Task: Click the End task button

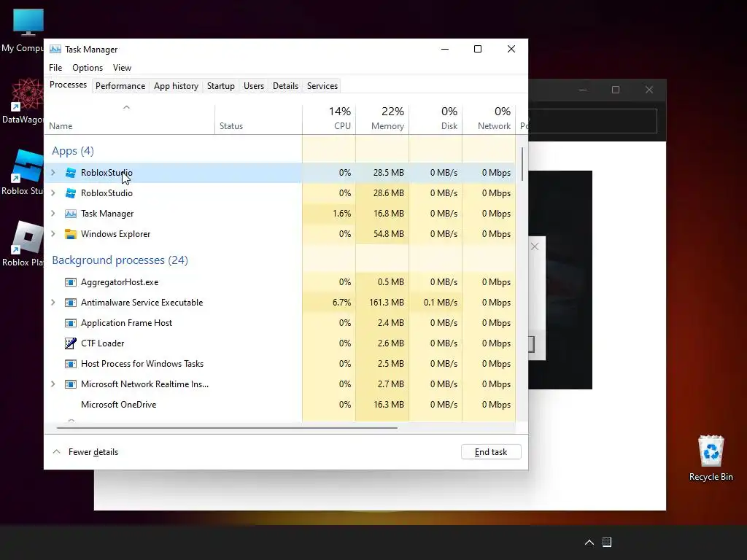Action: pos(491,452)
